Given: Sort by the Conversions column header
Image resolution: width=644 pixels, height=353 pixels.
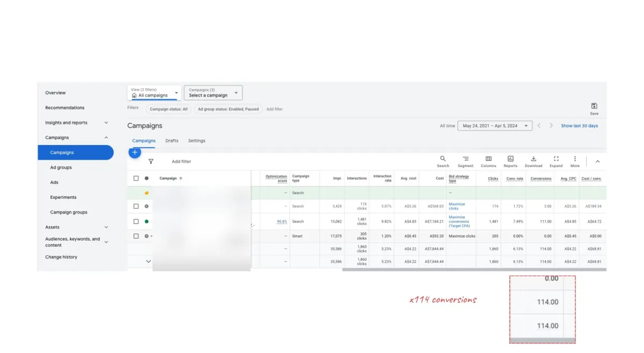Looking at the screenshot, I should (541, 178).
